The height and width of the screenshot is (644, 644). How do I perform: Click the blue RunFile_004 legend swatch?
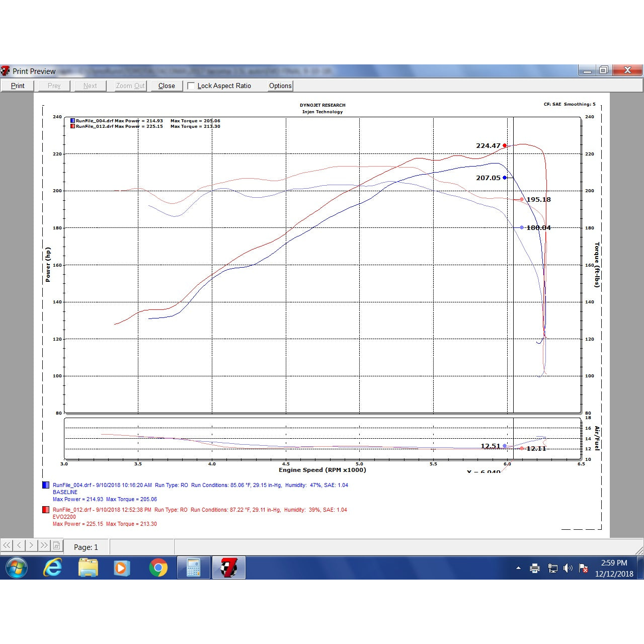[45, 486]
